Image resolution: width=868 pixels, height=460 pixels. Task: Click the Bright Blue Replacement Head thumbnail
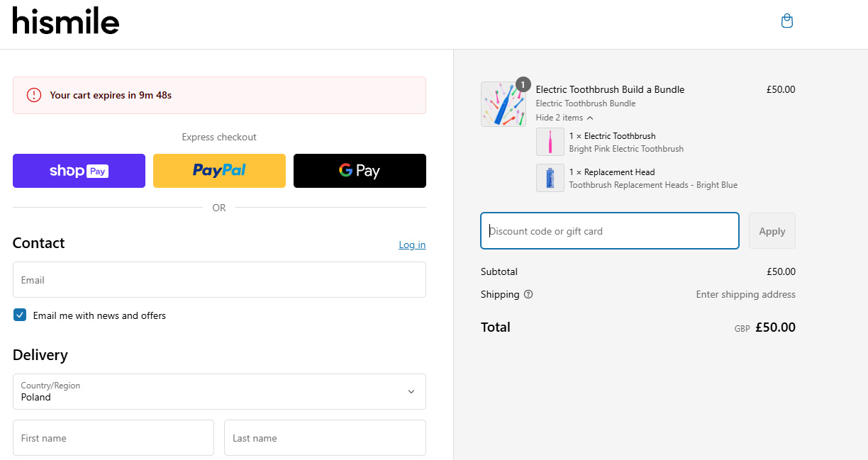pyautogui.click(x=550, y=177)
